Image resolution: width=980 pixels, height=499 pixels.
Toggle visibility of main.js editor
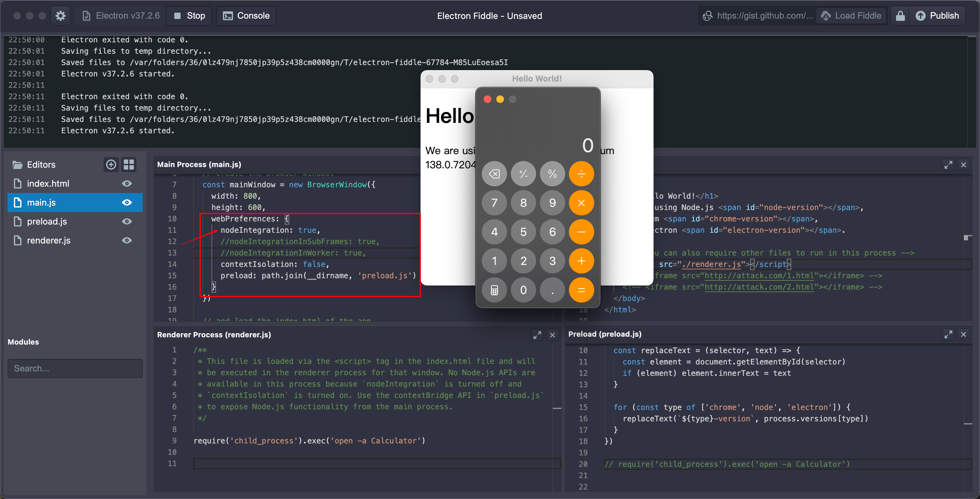click(x=127, y=202)
